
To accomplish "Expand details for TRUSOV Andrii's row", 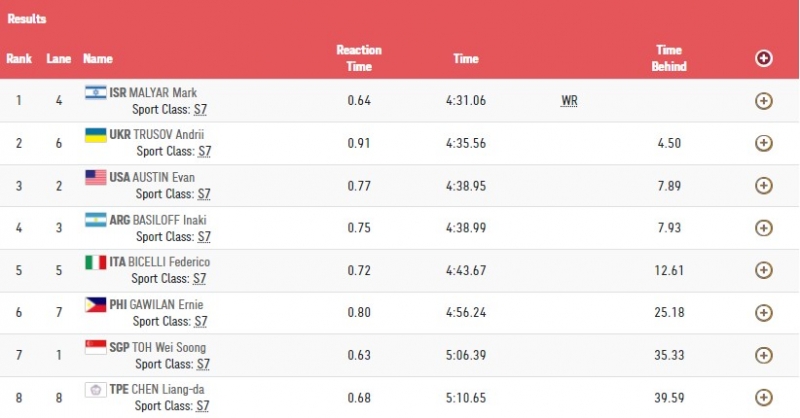I will (763, 143).
